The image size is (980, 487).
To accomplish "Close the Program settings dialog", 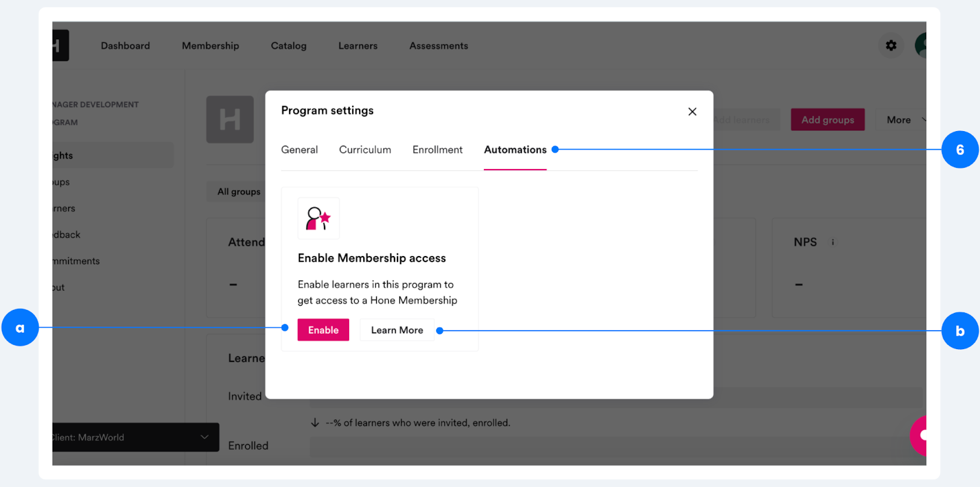I will coord(692,111).
